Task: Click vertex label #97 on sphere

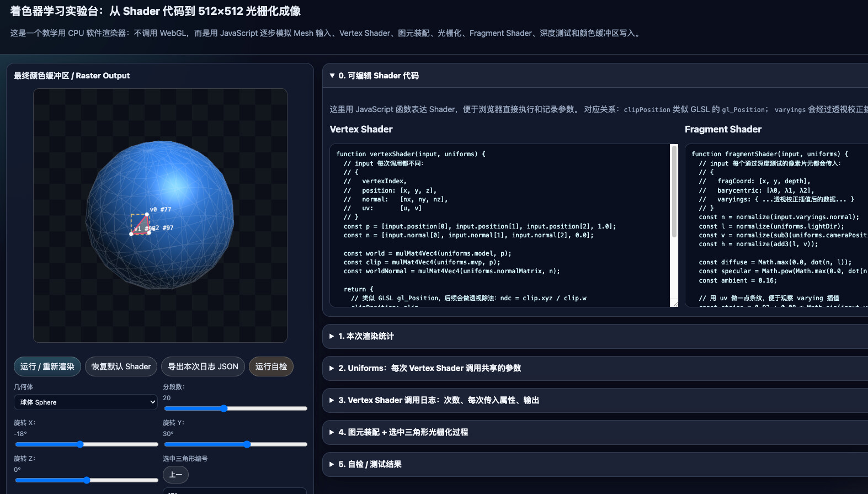Action: pos(168,228)
